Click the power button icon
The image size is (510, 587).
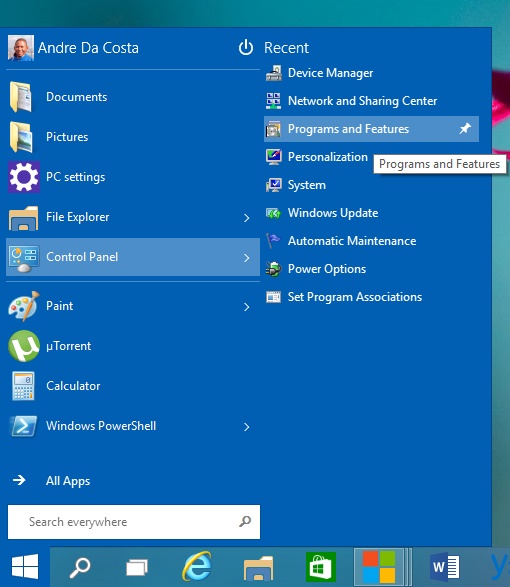(x=246, y=48)
